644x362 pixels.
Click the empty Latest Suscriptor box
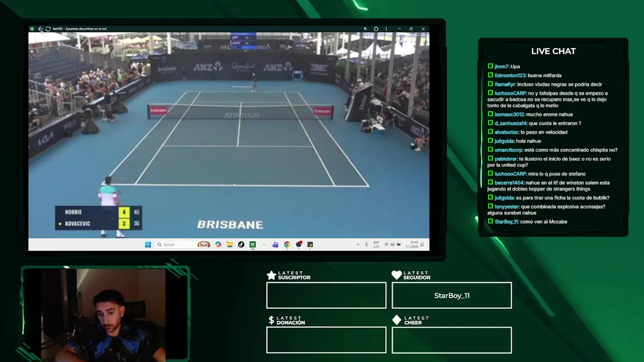326,296
